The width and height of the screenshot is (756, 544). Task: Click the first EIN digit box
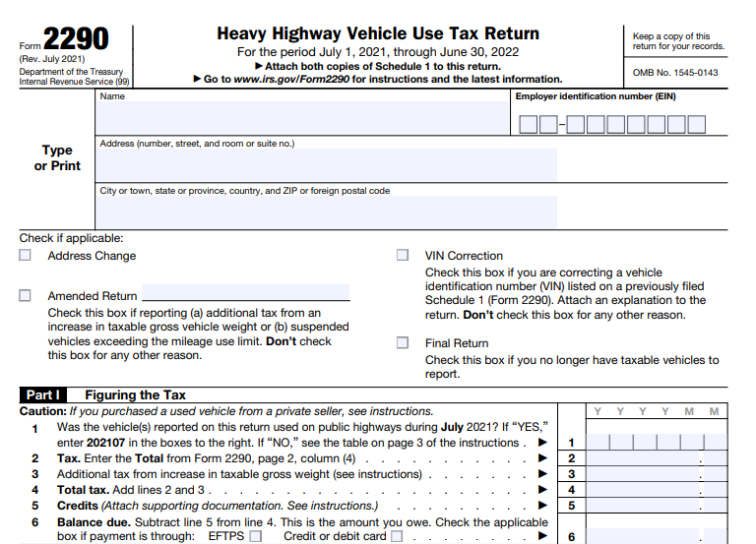[528, 124]
